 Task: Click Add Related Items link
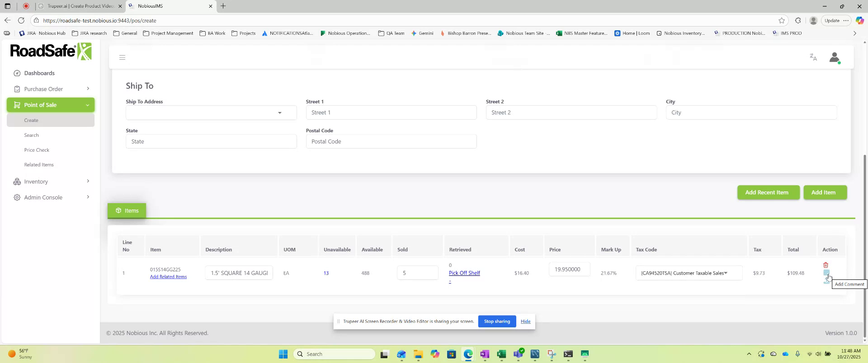[168, 277]
